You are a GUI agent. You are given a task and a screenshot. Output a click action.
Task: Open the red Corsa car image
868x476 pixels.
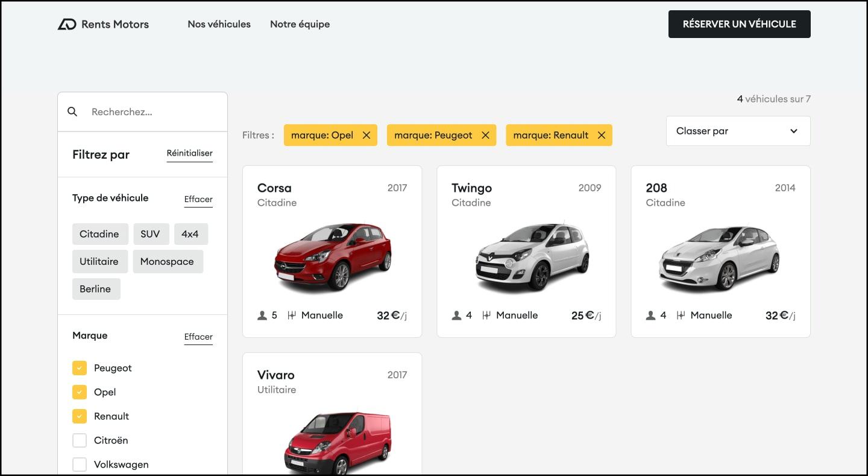coord(333,256)
